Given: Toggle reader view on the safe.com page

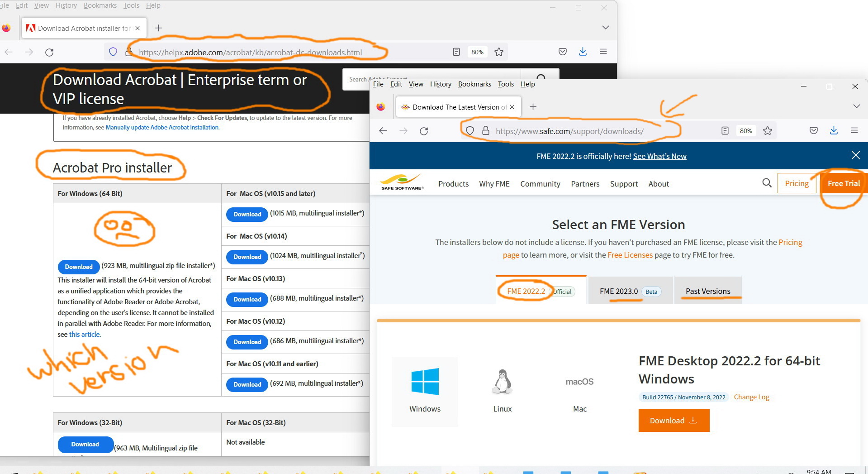Looking at the screenshot, I should pos(725,131).
